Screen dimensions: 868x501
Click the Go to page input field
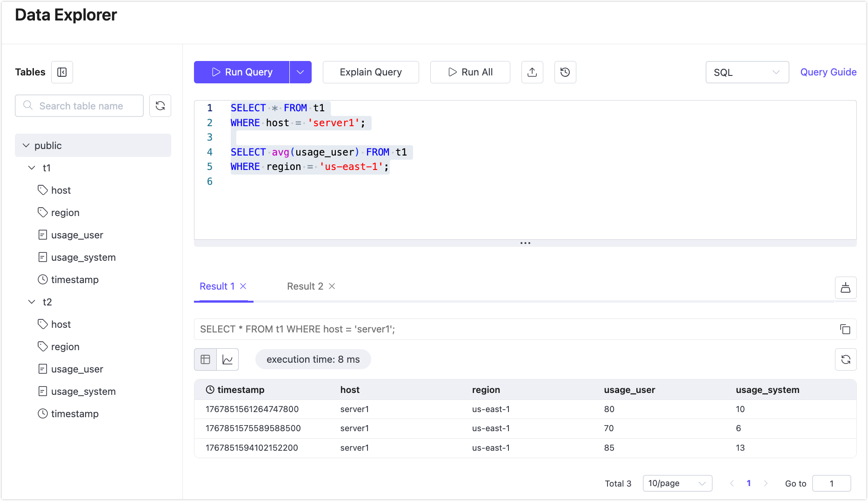pyautogui.click(x=831, y=483)
